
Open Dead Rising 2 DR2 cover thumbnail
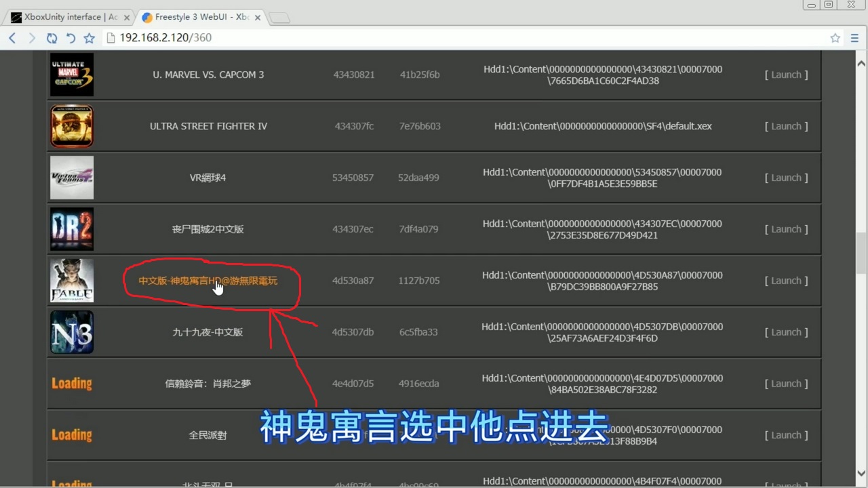point(72,229)
